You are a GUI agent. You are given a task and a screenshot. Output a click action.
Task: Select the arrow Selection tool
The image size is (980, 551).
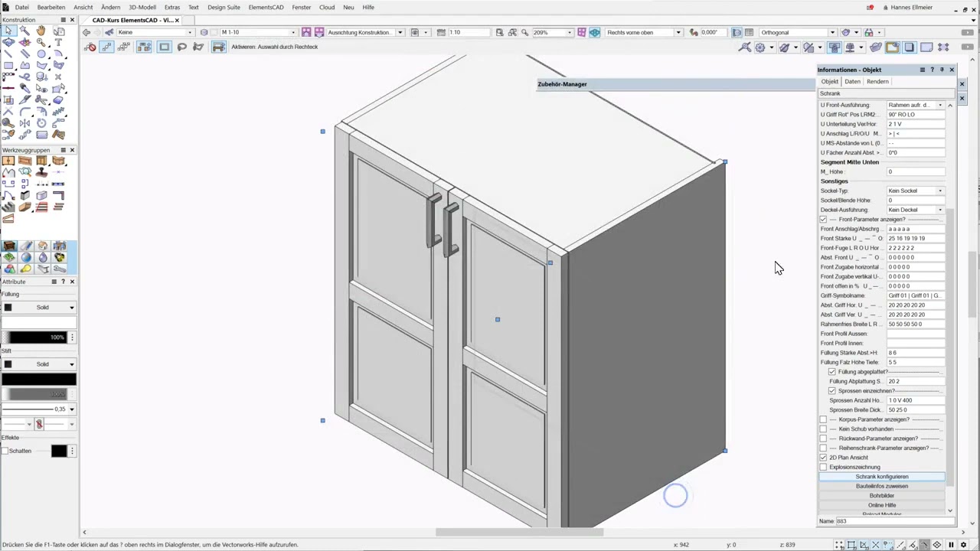tap(8, 31)
